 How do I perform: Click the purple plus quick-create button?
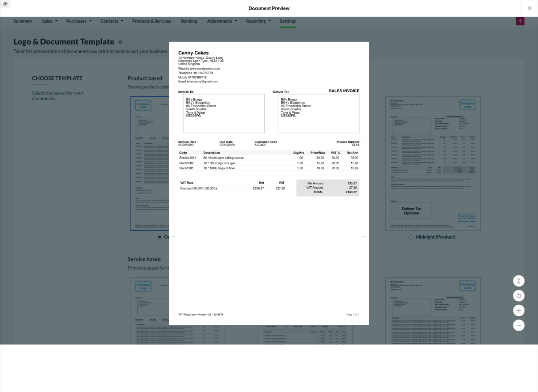pos(520,21)
